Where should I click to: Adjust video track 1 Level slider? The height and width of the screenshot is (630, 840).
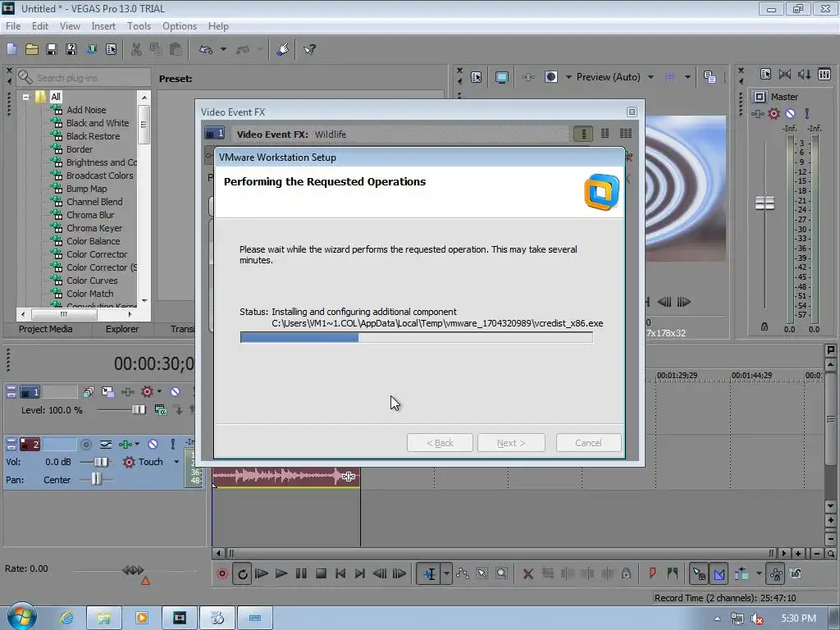click(138, 410)
